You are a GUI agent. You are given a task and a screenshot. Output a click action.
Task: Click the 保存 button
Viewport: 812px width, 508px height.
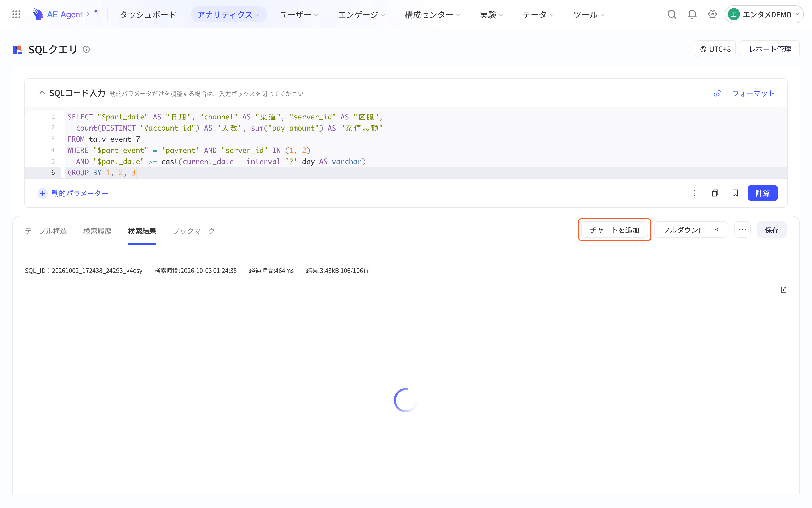pyautogui.click(x=771, y=230)
